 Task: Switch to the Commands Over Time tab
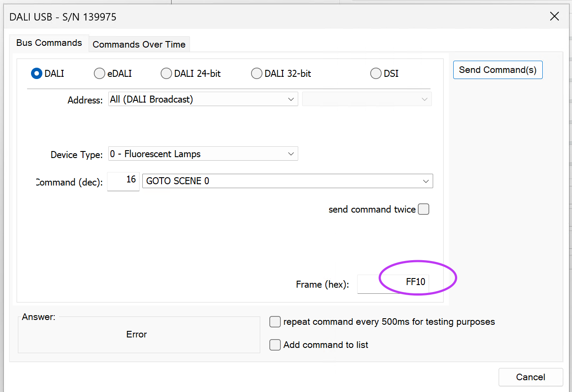(x=139, y=45)
